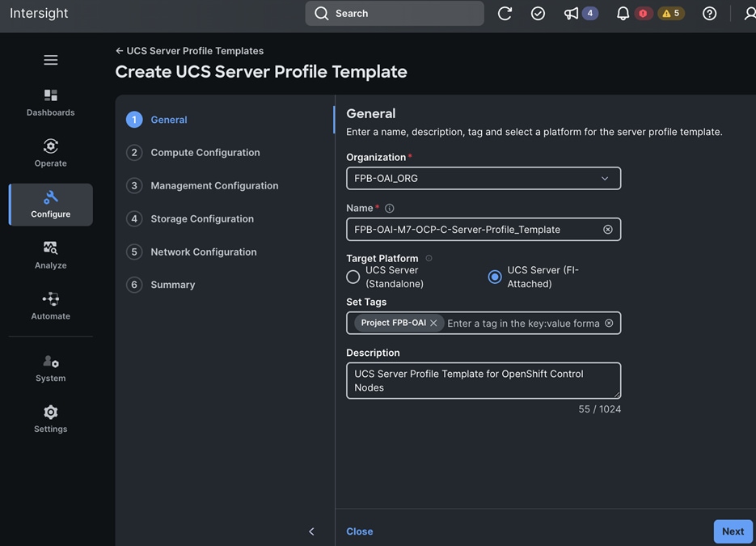Viewport: 756px width, 546px height.
Task: Select UCS Server (Standalone) radio button
Action: (353, 277)
